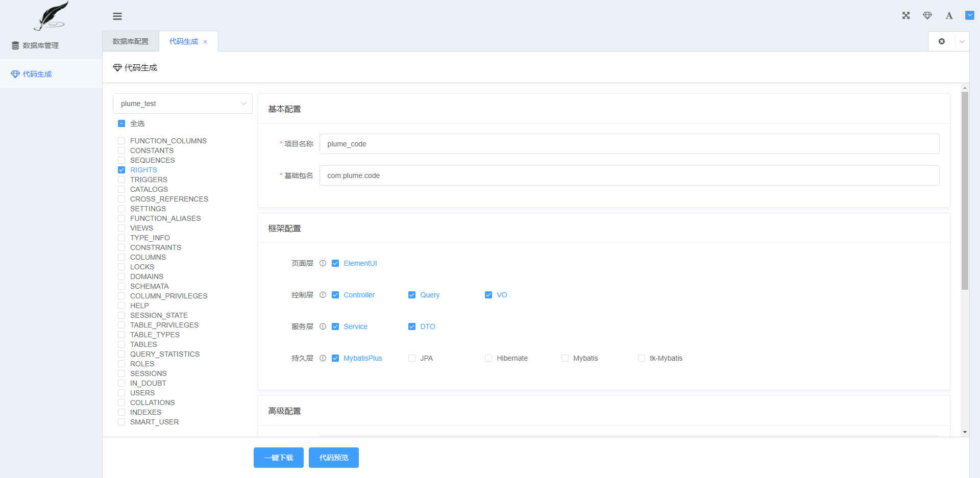This screenshot has height=478, width=980.
Task: Open the font size 'A' icon
Action: 949,16
